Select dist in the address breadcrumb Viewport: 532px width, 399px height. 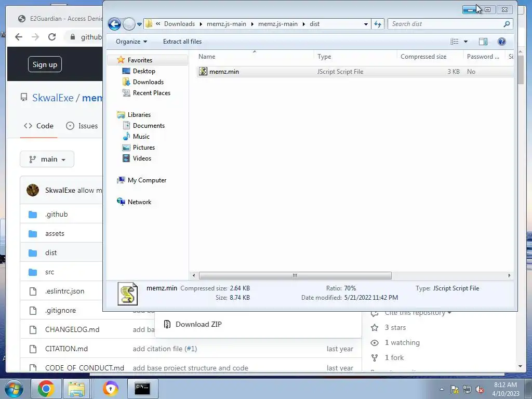click(x=314, y=24)
